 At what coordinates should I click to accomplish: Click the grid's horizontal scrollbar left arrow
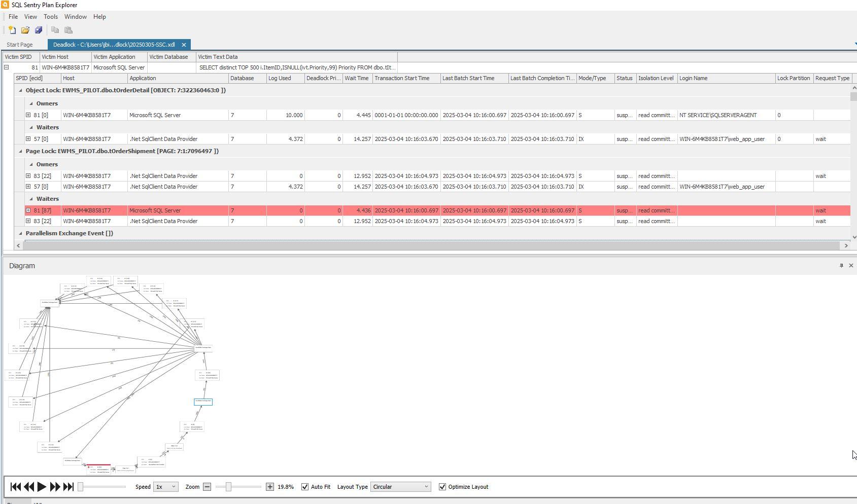(19, 245)
